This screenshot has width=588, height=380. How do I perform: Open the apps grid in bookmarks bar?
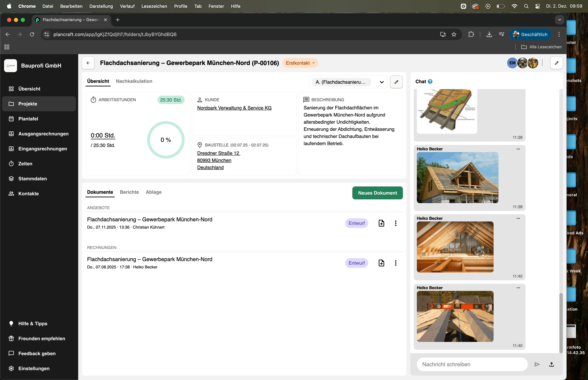[x=7, y=47]
